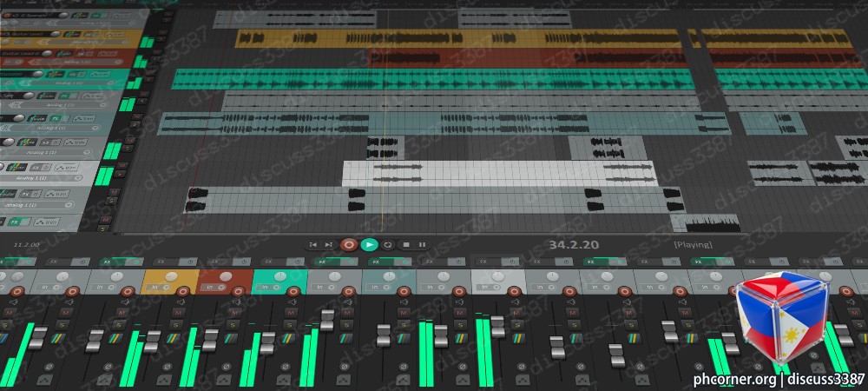Click pan knob on orange mixer strip
Screen dimensions: 868x391
(x=172, y=276)
